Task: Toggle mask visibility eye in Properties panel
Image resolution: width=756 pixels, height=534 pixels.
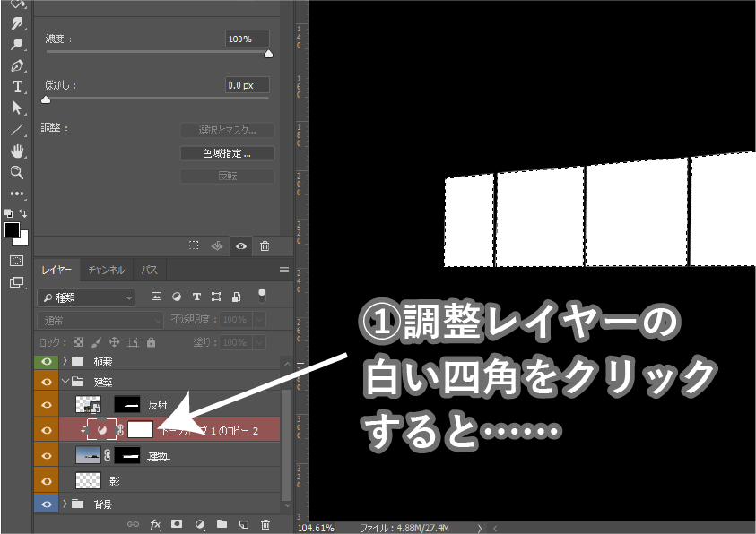Action: point(241,246)
